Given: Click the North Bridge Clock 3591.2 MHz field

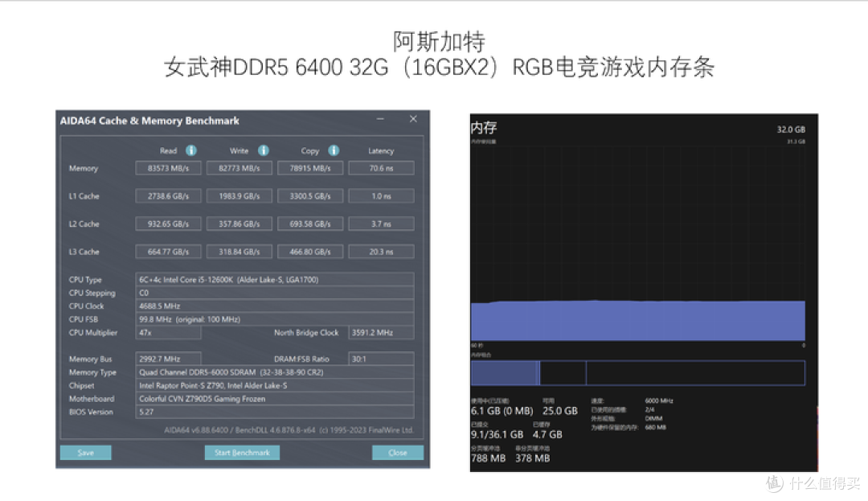Looking at the screenshot, I should pyautogui.click(x=382, y=333).
